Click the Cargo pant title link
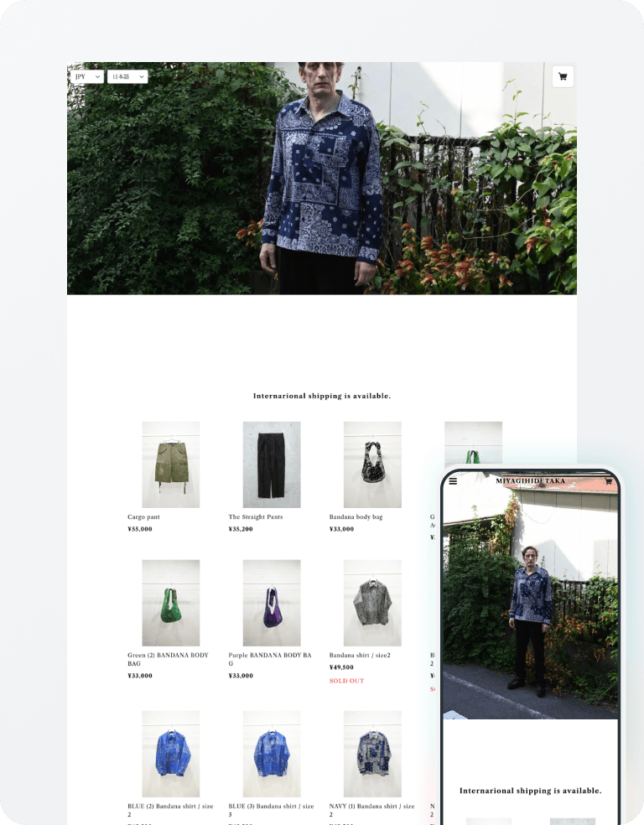The image size is (644, 825). point(143,516)
